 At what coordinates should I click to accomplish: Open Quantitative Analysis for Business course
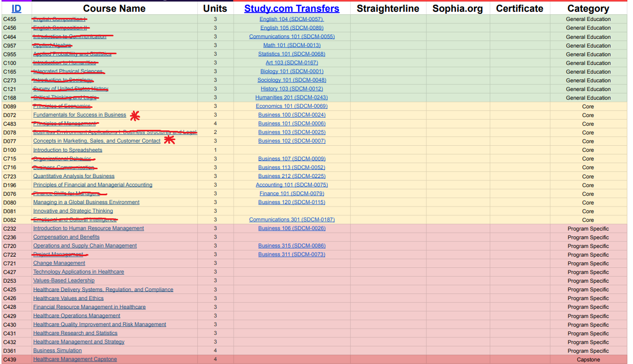tap(74, 176)
